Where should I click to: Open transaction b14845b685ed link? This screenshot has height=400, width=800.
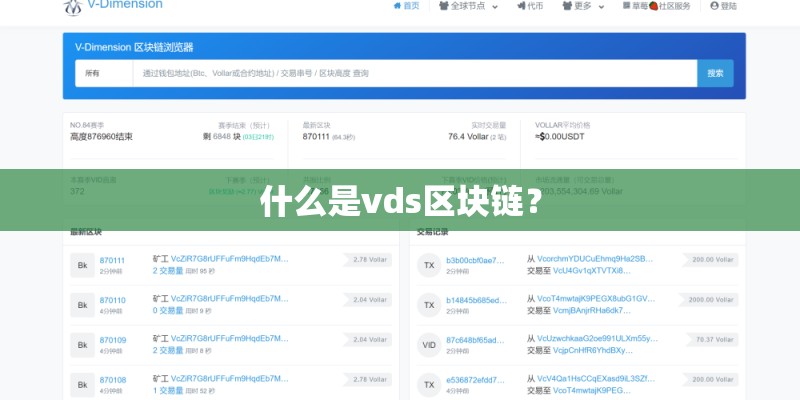477,300
